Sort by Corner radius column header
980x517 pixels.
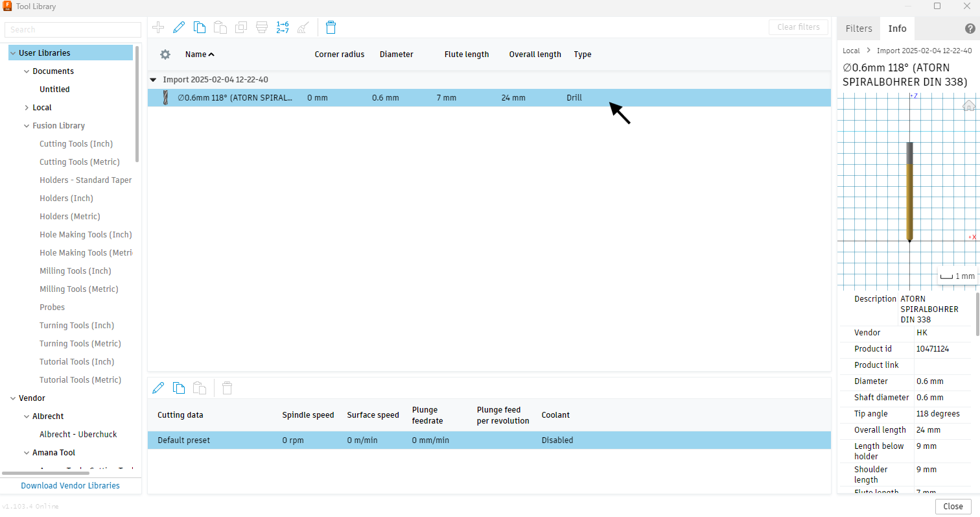click(x=340, y=54)
